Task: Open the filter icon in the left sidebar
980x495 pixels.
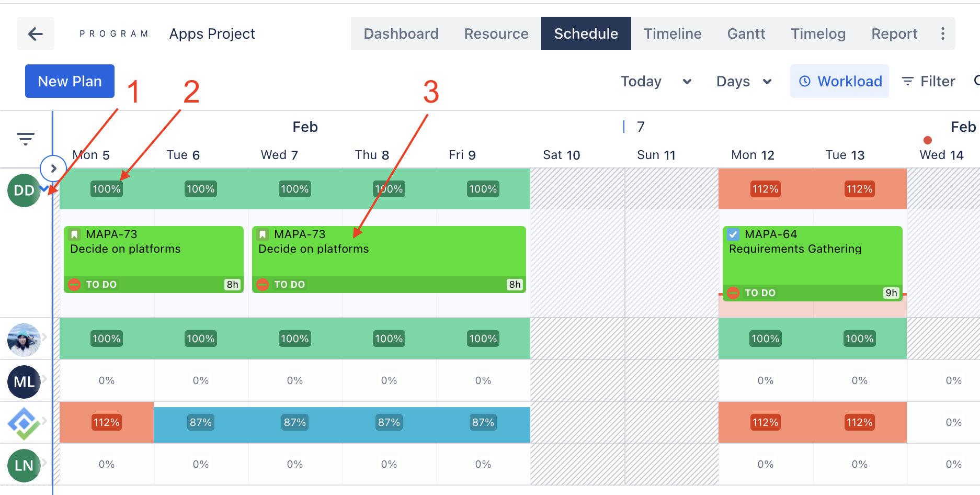Action: pyautogui.click(x=25, y=139)
